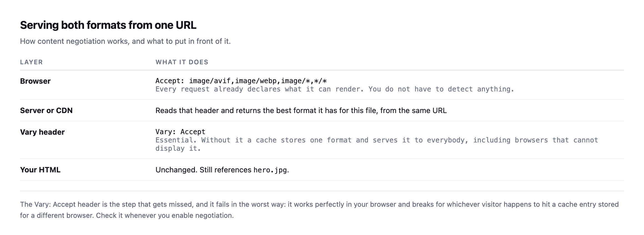Image resolution: width=644 pixels, height=235 pixels.
Task: Click the WHAT IT DOES column header
Action: tap(182, 62)
